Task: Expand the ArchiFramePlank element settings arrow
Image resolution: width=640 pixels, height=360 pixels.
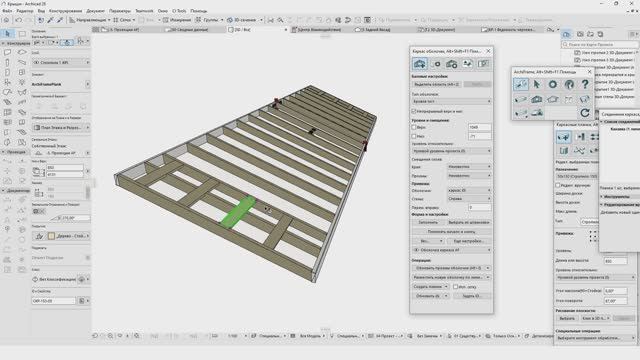Action: click(x=87, y=84)
